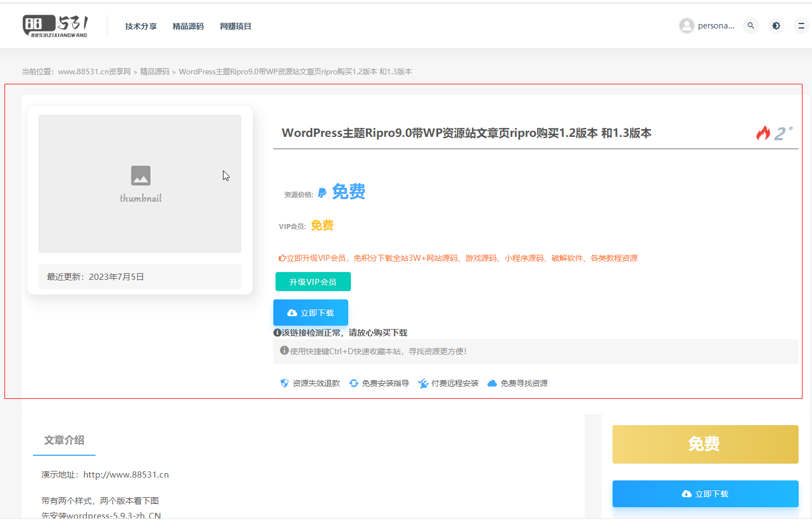
Task: Click the flame hot-count icon
Action: click(x=763, y=133)
